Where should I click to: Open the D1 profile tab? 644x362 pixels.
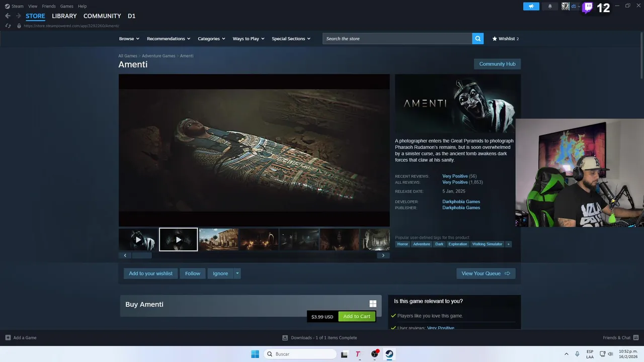click(x=131, y=16)
